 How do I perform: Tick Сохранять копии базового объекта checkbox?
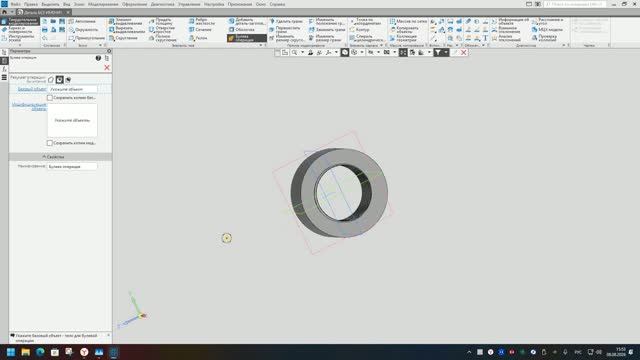(x=50, y=98)
